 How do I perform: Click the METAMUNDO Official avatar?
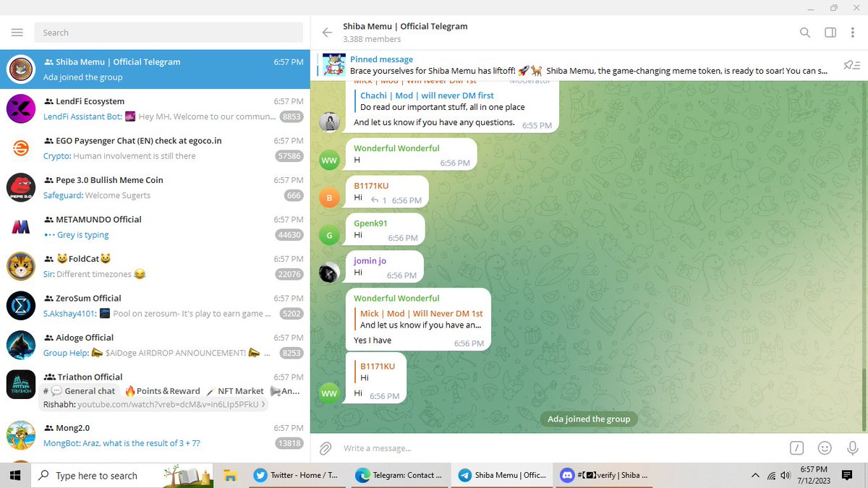[21, 227]
